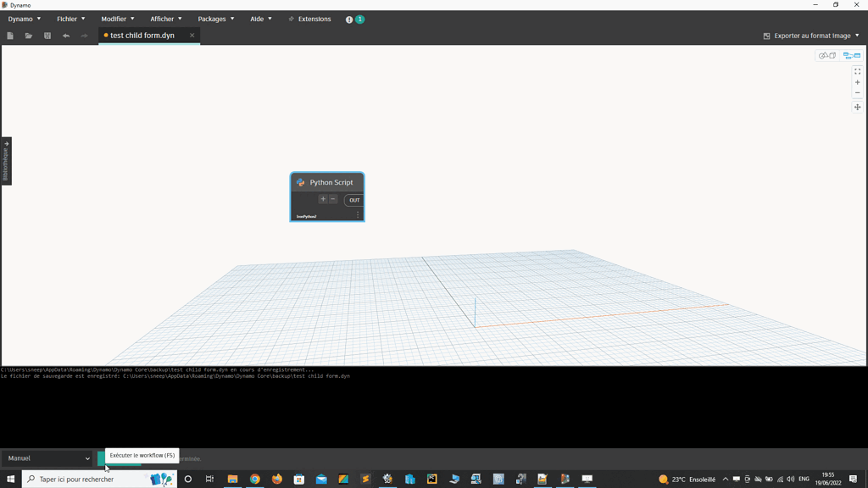Screen dimensions: 868x488
Task: Open an existing file with the folder icon
Action: pos(28,36)
